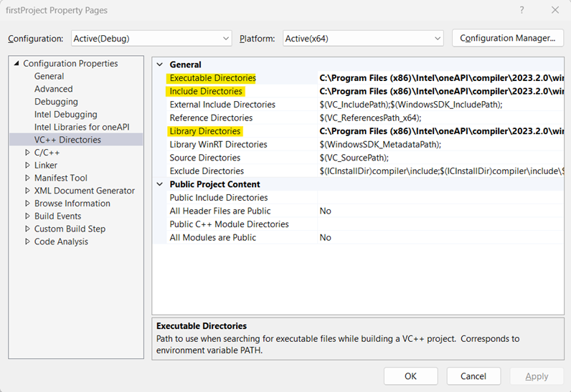The width and height of the screenshot is (571, 392).
Task: Open Configuration Manager
Action: coord(507,38)
